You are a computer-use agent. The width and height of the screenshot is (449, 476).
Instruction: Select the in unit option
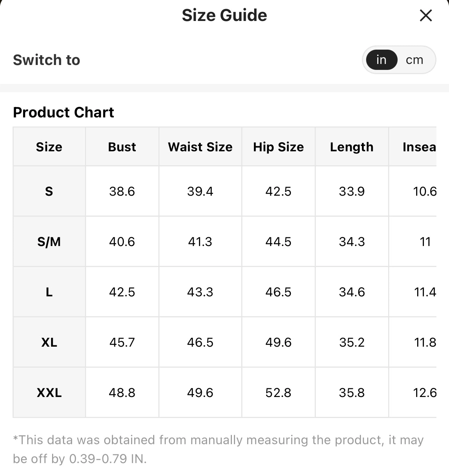[x=382, y=60]
